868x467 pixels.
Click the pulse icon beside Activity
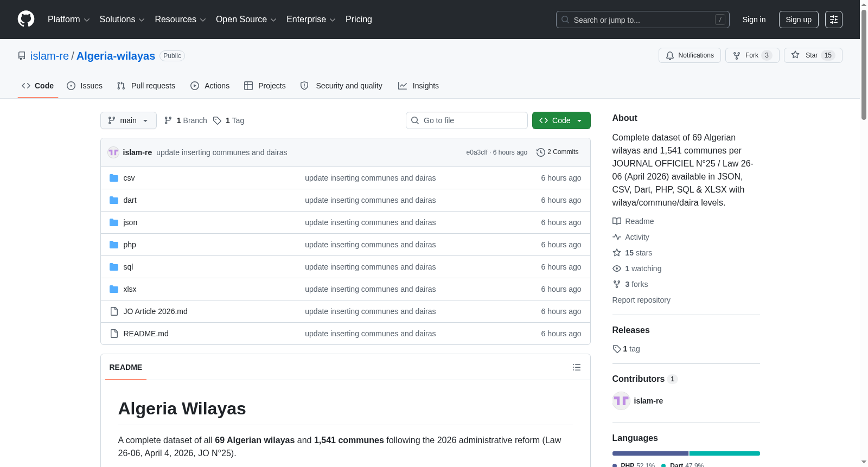tap(617, 237)
